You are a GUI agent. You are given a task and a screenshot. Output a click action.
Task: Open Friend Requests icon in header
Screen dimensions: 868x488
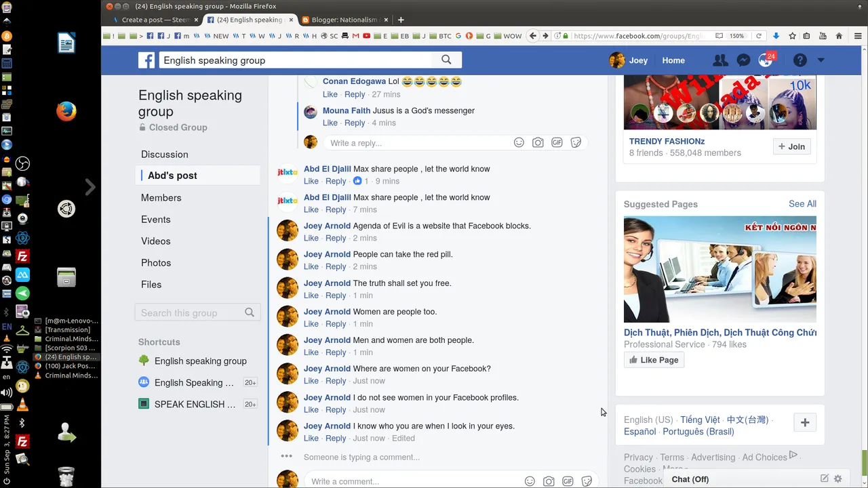pos(720,60)
